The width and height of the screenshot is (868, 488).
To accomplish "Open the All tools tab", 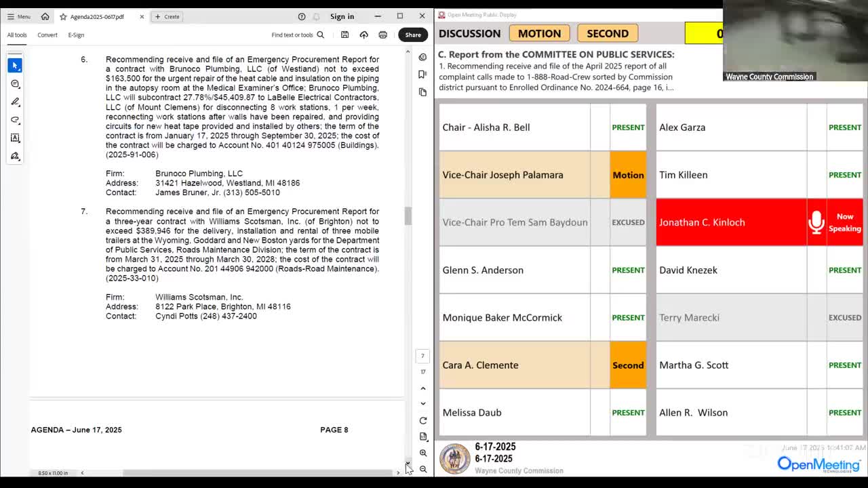I will [17, 35].
